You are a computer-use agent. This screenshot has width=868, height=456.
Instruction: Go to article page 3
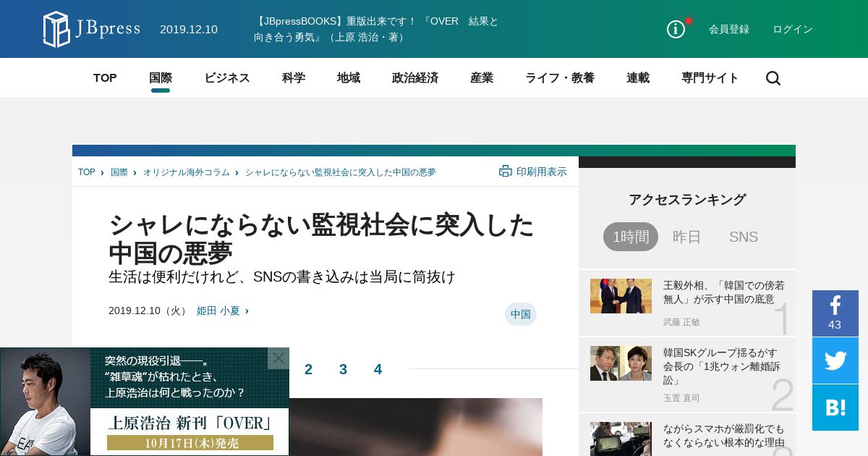tap(343, 369)
